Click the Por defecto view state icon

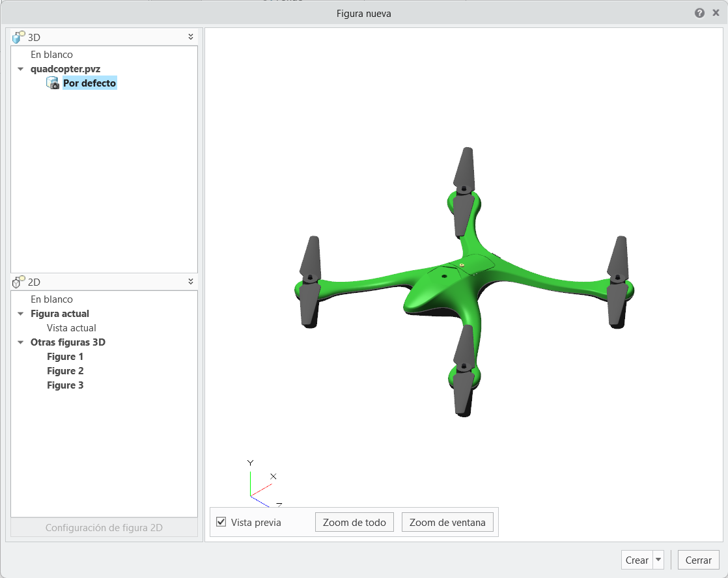coord(53,83)
